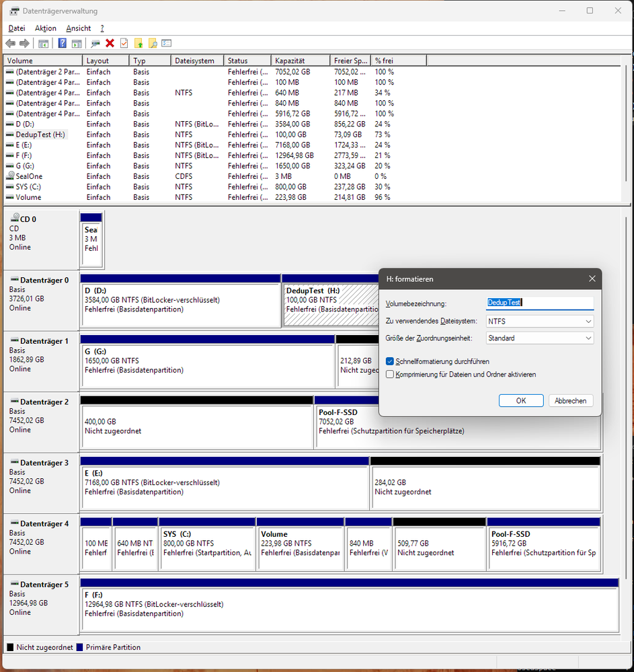Open the Ansicht menu

[79, 28]
